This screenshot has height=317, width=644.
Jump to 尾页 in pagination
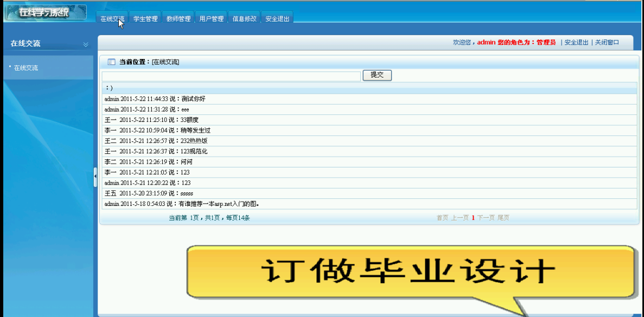pyautogui.click(x=503, y=218)
